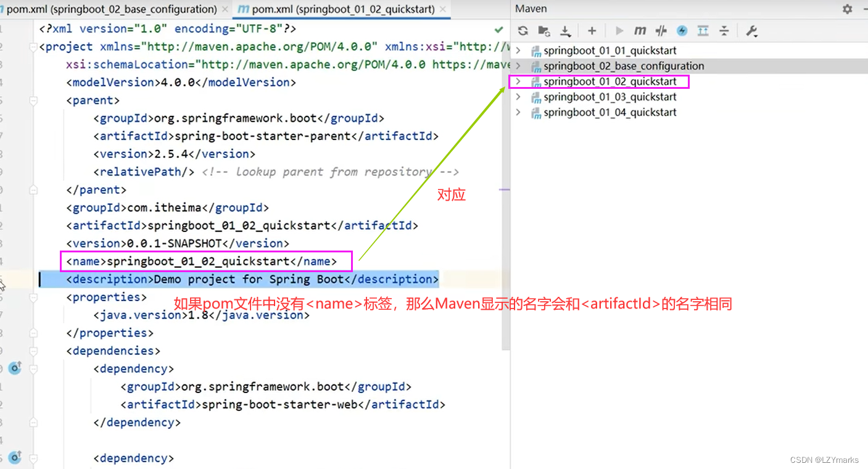The width and height of the screenshot is (868, 469).
Task: Click module icon of springboot_02_base_configuration
Action: [x=535, y=66]
